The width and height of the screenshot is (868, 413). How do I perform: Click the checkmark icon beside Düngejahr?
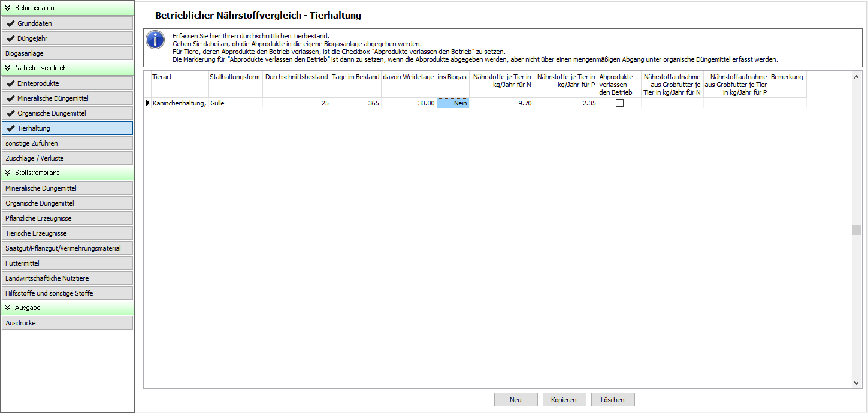click(x=11, y=38)
